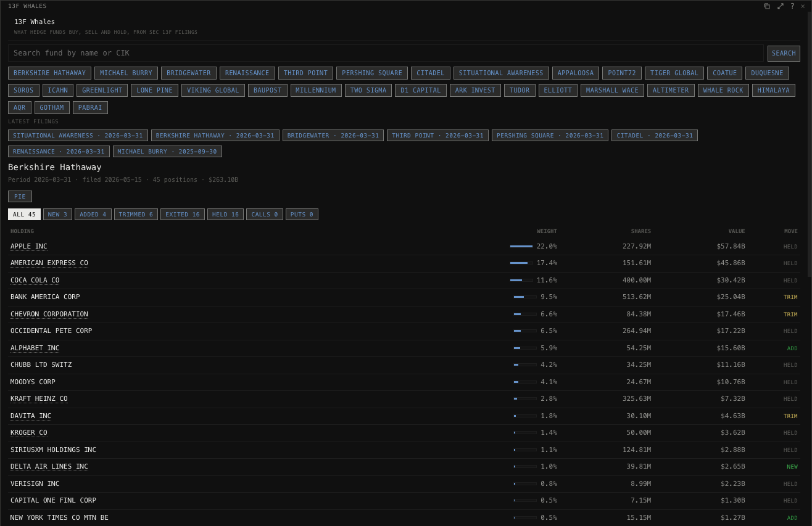Load the SOROS fund chip
The image size is (812, 526).
23,91
